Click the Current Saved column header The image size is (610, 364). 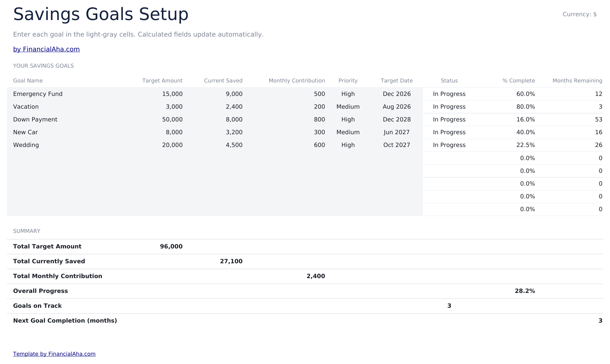tap(223, 80)
